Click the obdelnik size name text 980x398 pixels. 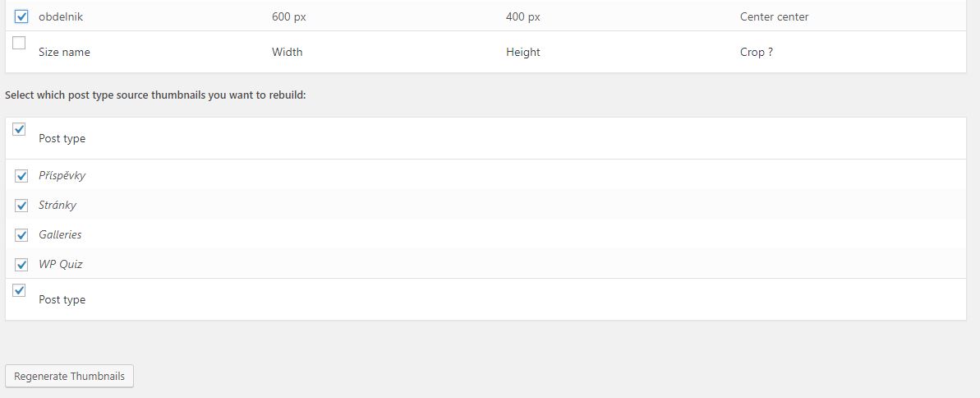click(61, 16)
